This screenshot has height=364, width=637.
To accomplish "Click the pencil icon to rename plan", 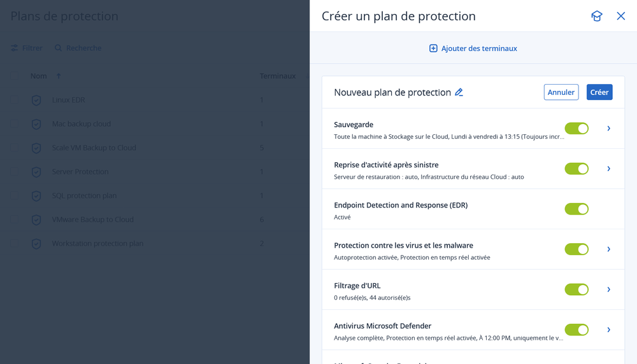I will 459,92.
